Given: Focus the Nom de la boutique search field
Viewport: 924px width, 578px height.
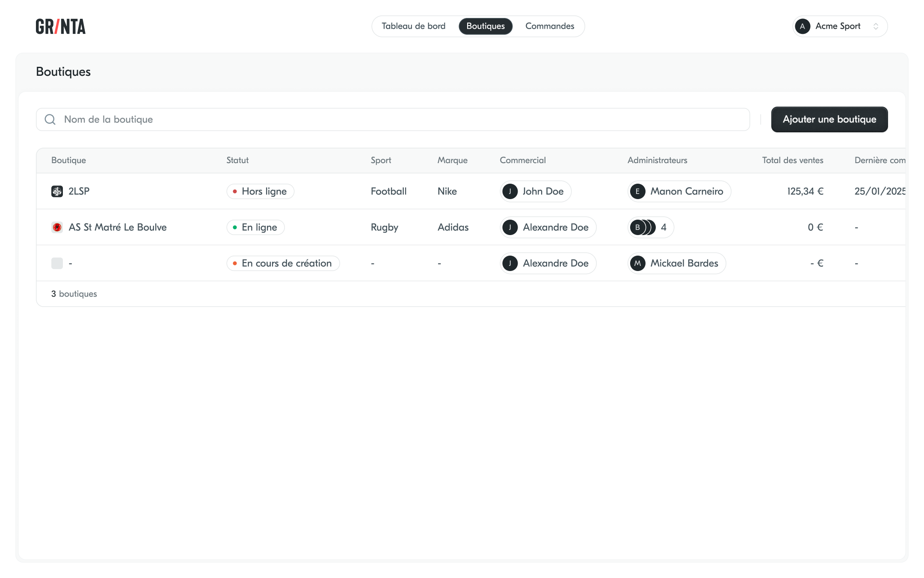Looking at the screenshot, I should click(x=385, y=119).
